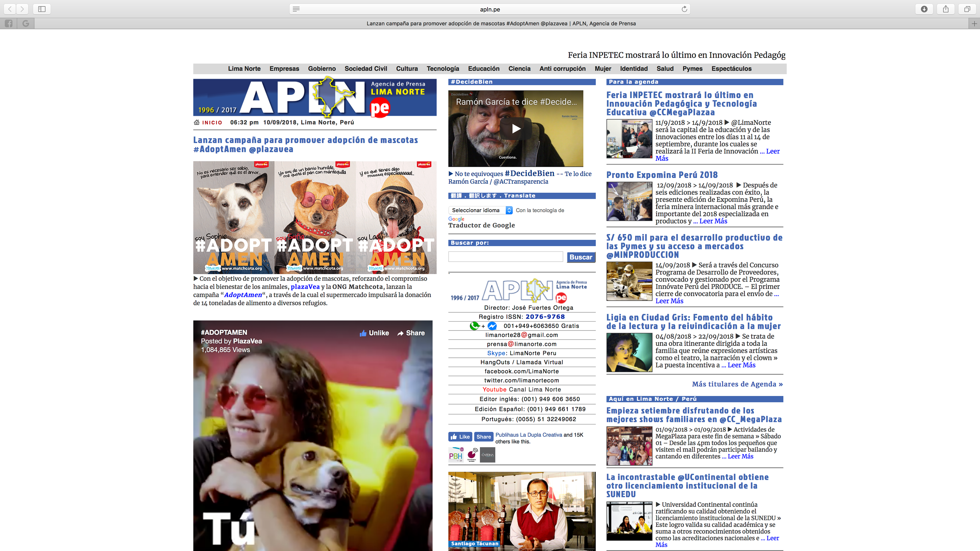Click the PBH page avatar icon

click(456, 455)
